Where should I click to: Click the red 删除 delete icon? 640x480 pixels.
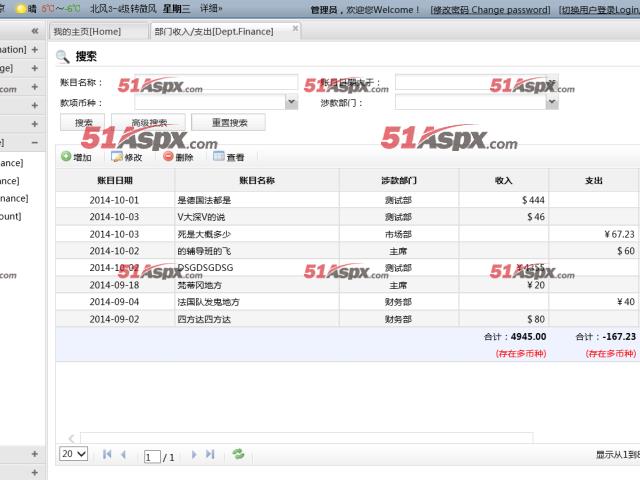click(167, 157)
